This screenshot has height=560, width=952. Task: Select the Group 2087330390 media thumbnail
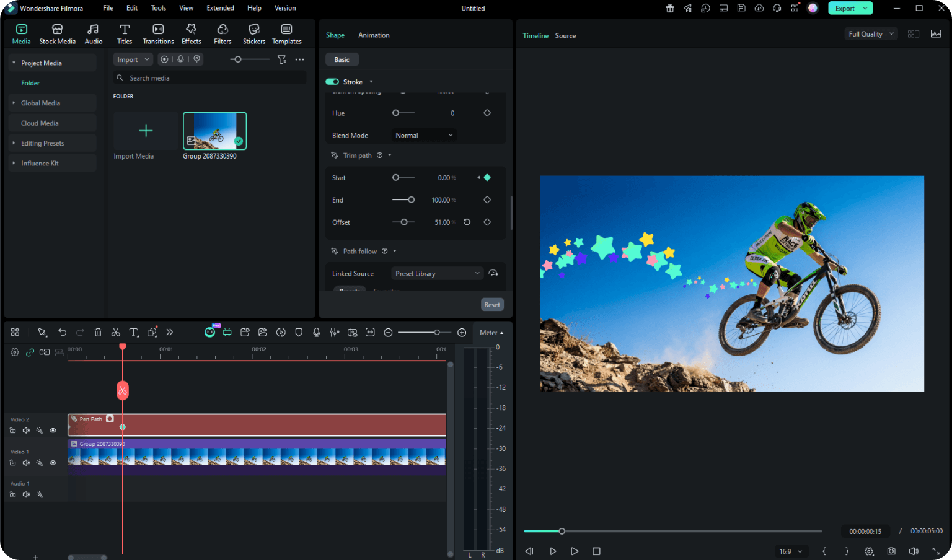tap(214, 131)
